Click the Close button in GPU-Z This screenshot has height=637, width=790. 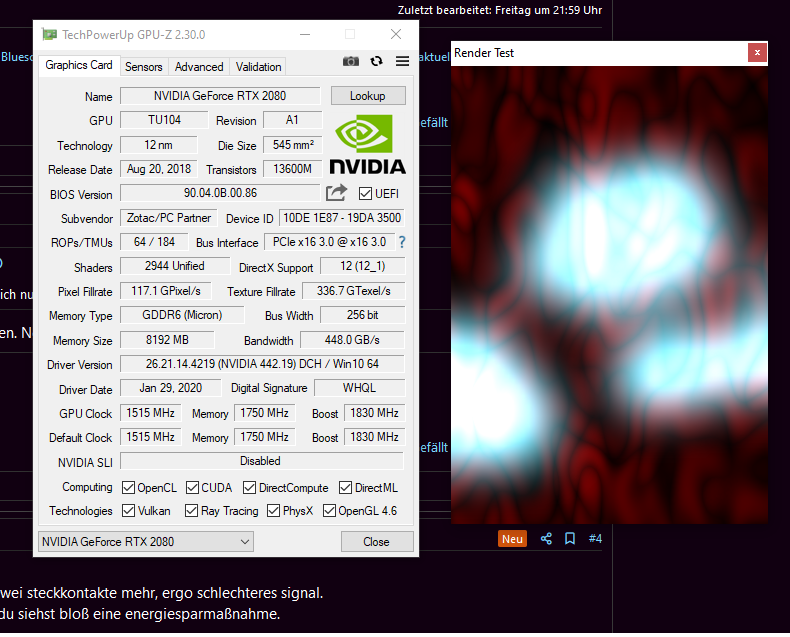point(377,542)
